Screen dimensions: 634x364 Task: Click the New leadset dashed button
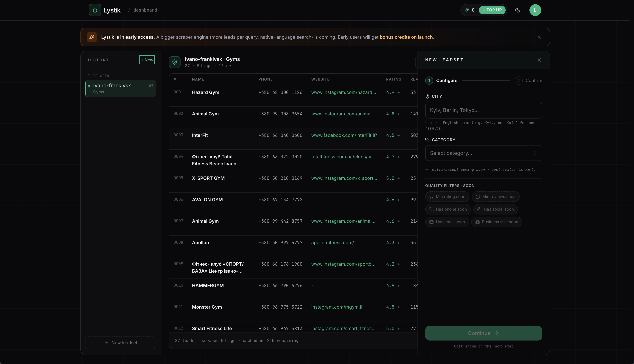(121, 343)
